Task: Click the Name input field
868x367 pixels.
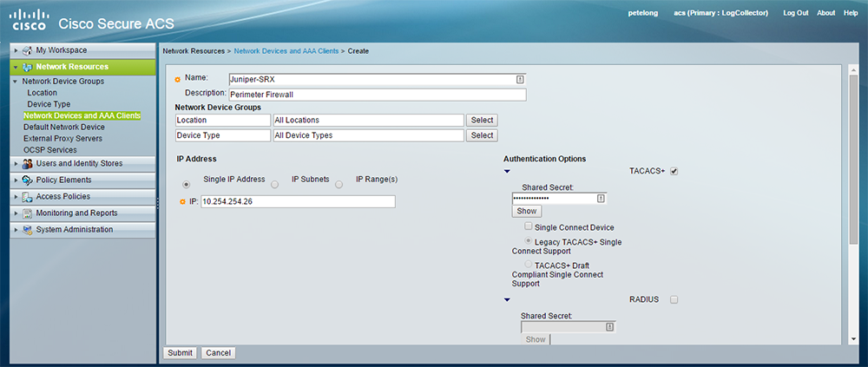Action: (378, 79)
